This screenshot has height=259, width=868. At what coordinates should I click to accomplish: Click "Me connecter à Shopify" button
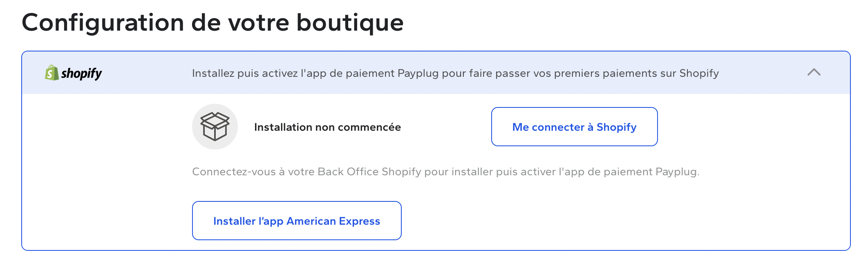(x=574, y=127)
